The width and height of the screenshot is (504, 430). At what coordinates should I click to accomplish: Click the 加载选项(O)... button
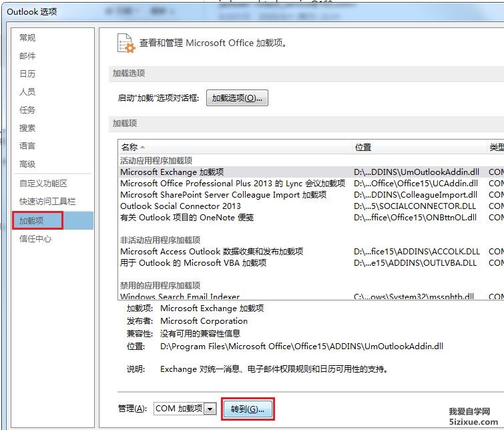237,97
